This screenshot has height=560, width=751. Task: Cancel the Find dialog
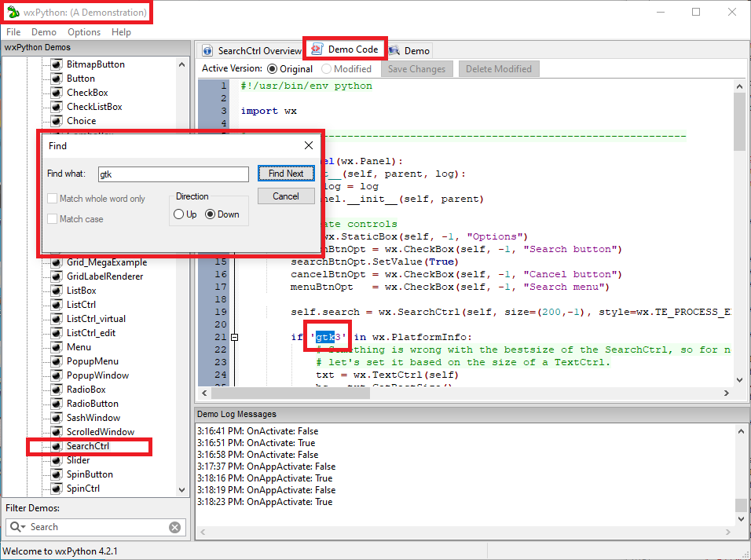pos(286,196)
